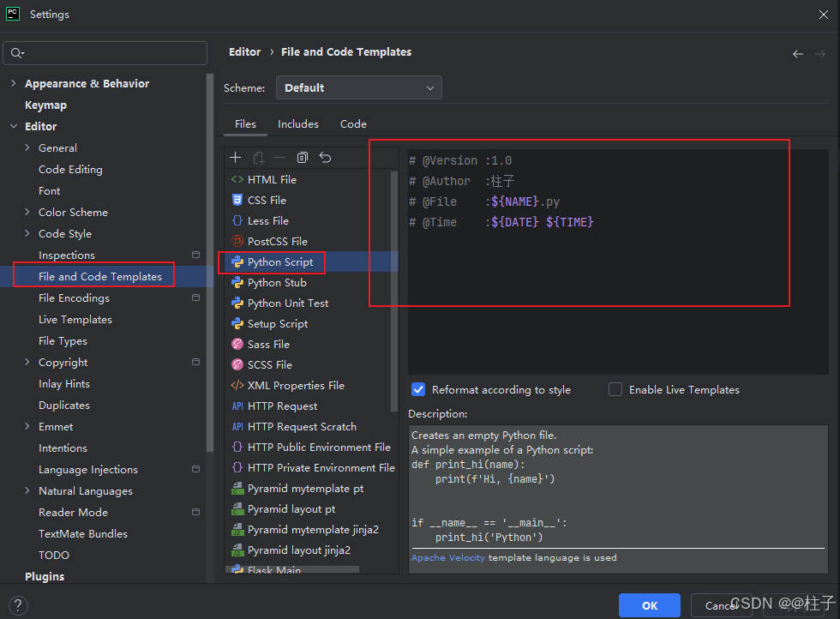Click the Pyramid layout jinja2 icon
The width and height of the screenshot is (840, 619).
point(237,550)
